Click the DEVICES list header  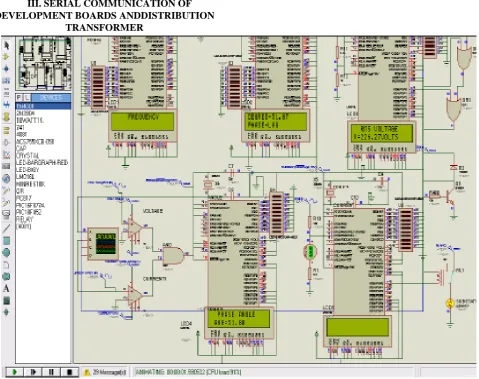[51, 98]
